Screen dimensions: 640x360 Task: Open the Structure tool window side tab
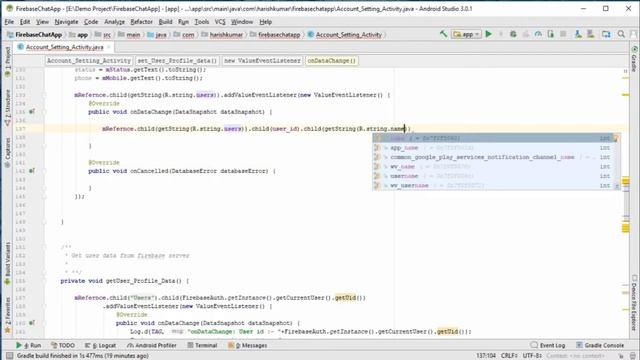tap(7, 107)
